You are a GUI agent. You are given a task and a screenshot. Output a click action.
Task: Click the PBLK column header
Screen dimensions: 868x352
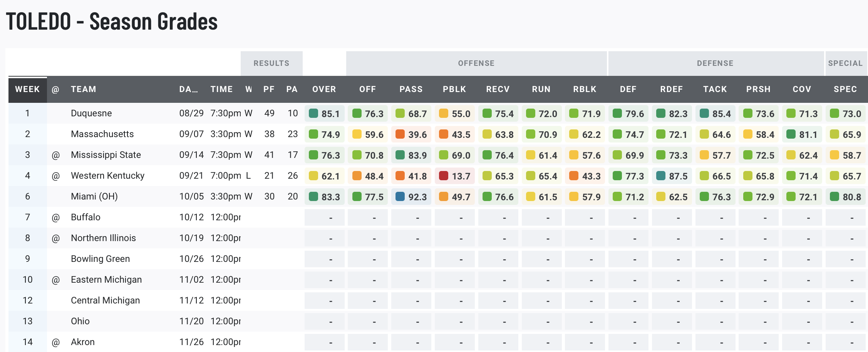(454, 89)
